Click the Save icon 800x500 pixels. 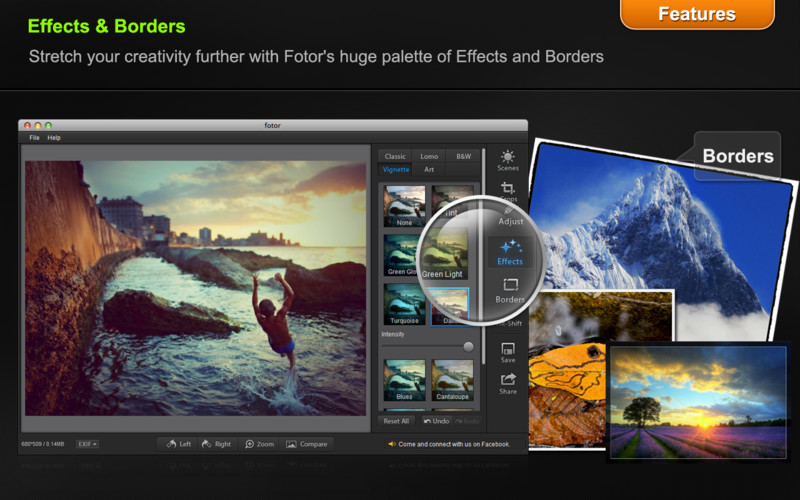coord(508,353)
